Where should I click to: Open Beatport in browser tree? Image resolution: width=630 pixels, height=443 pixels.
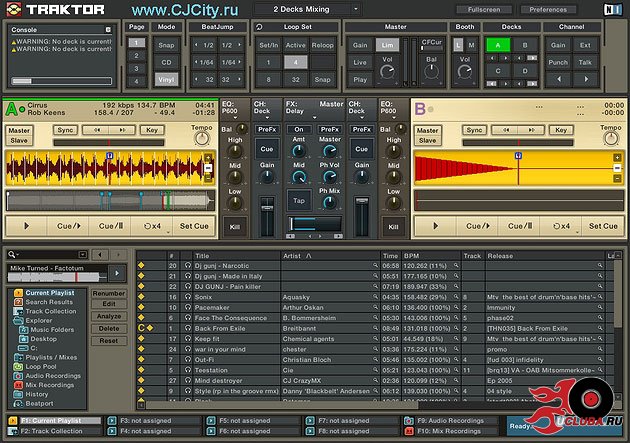coord(39,404)
